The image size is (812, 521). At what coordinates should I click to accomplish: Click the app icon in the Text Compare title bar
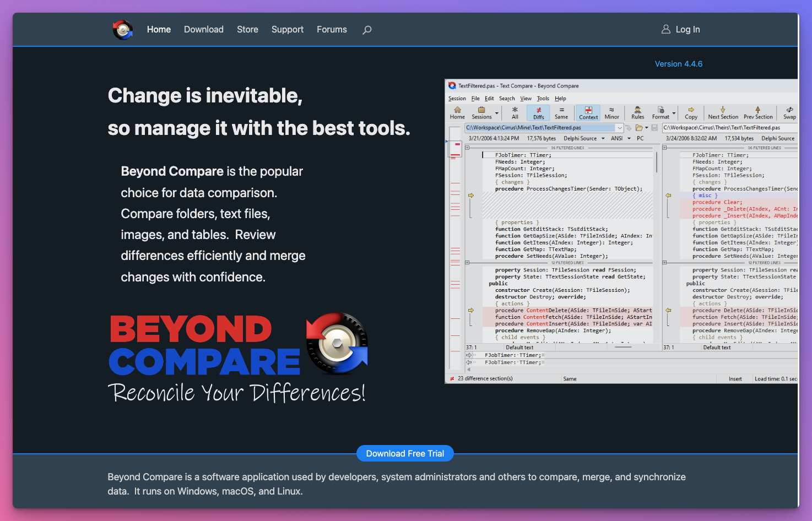point(452,86)
